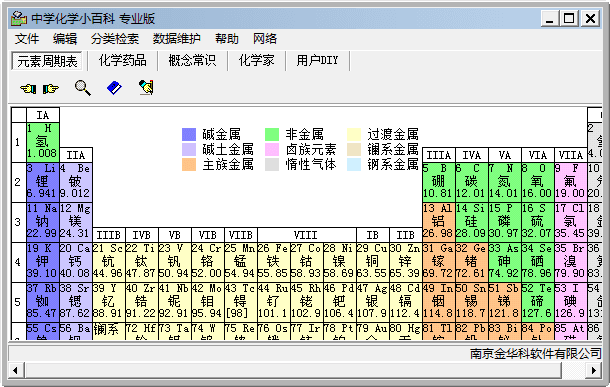Select potassium element cell 19 K 钾
This screenshot has width=610, height=387.
[43, 262]
